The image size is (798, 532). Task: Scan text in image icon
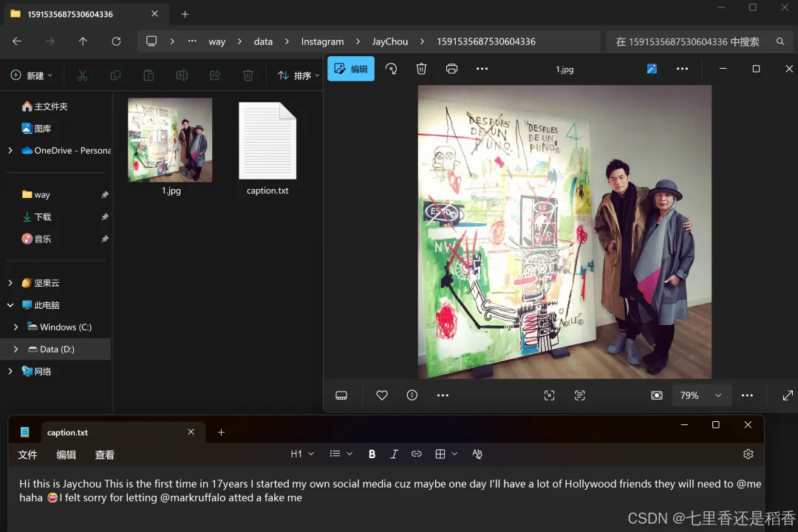[580, 395]
